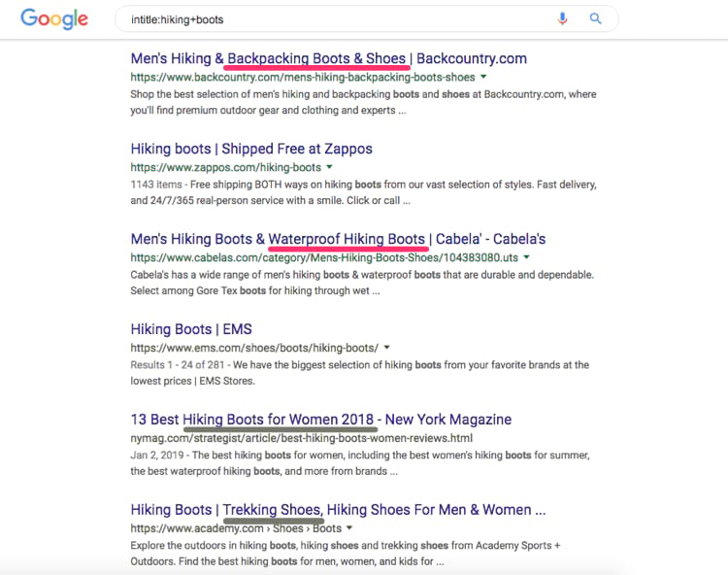Click the backcountry.com green URL text

pyautogui.click(x=303, y=77)
